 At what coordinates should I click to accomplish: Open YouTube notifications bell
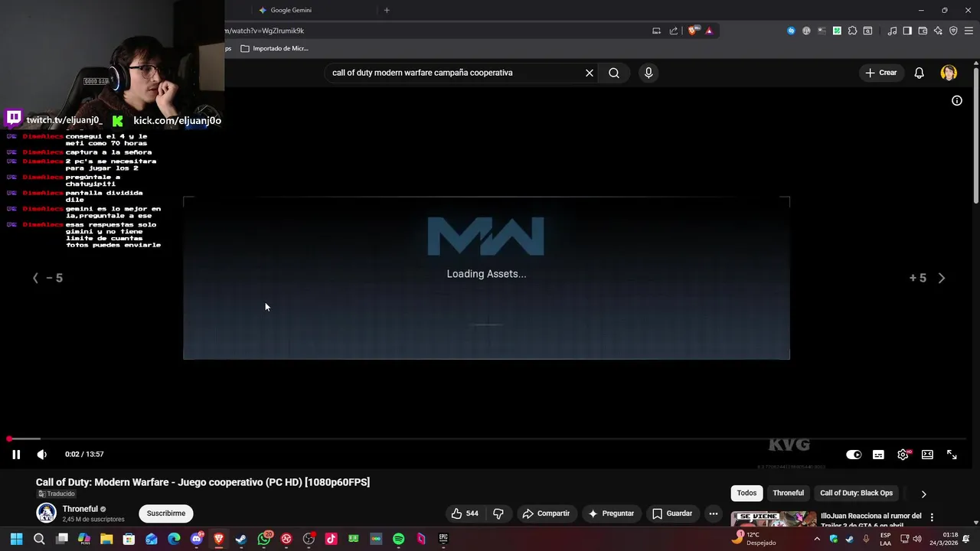[920, 73]
